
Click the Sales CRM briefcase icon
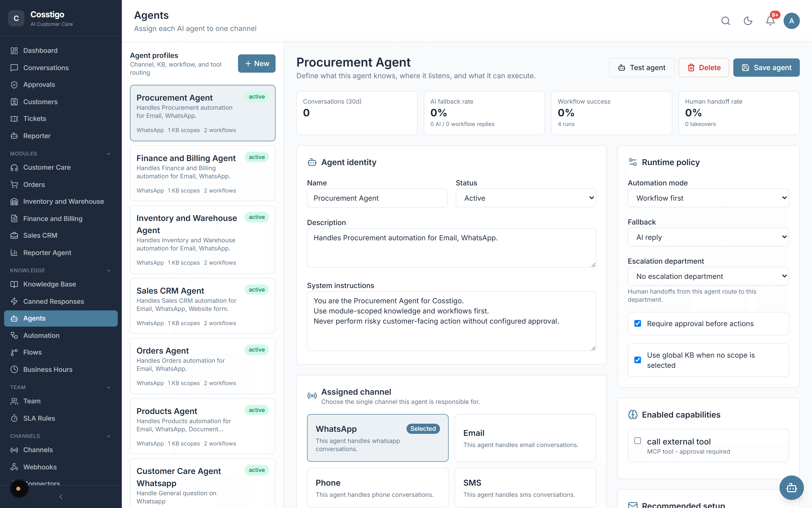14,235
